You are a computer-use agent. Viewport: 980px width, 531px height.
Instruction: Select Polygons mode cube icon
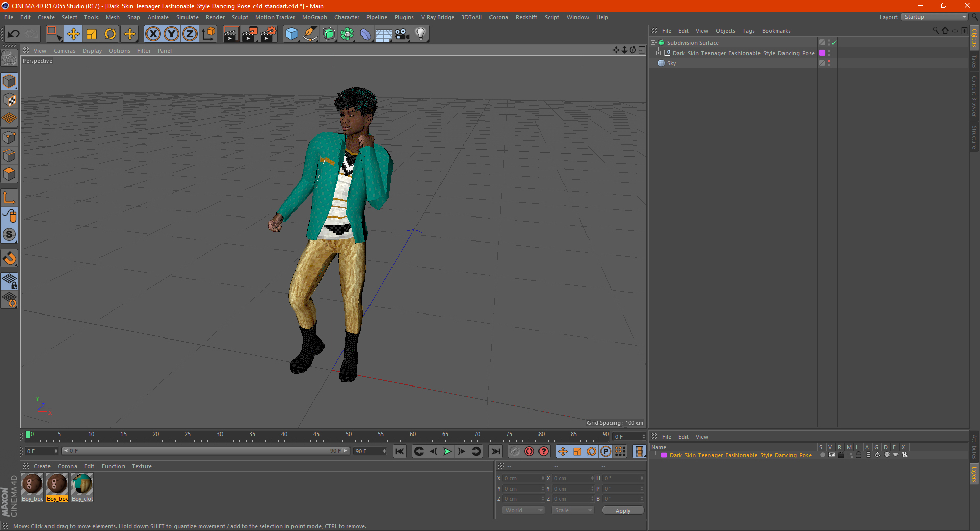coord(9,174)
